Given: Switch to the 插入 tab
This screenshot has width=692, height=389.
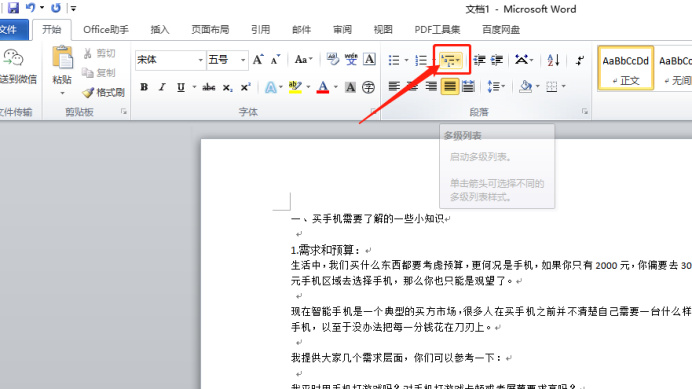Looking at the screenshot, I should [x=160, y=30].
